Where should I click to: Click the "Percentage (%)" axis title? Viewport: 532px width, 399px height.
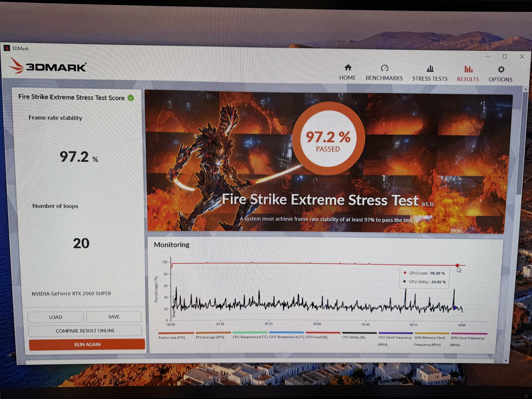pos(156,289)
